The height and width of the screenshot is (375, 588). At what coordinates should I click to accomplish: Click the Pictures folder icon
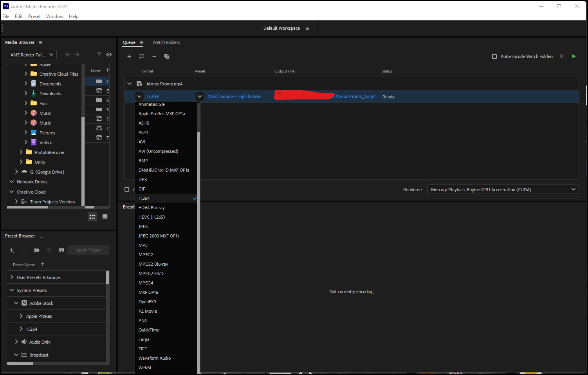[34, 132]
